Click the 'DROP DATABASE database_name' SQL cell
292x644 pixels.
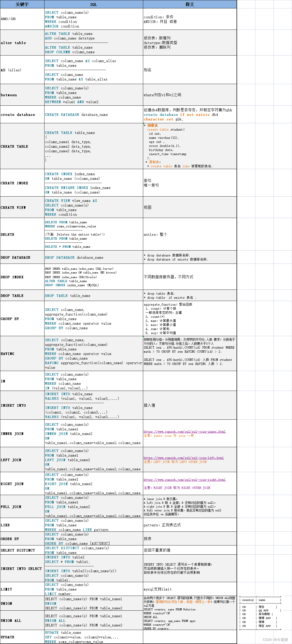coord(94,257)
